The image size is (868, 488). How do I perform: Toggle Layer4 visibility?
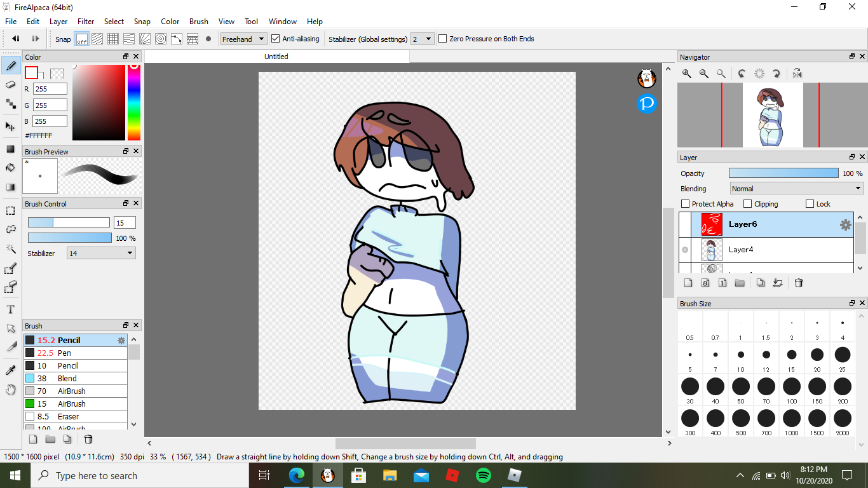click(x=685, y=250)
